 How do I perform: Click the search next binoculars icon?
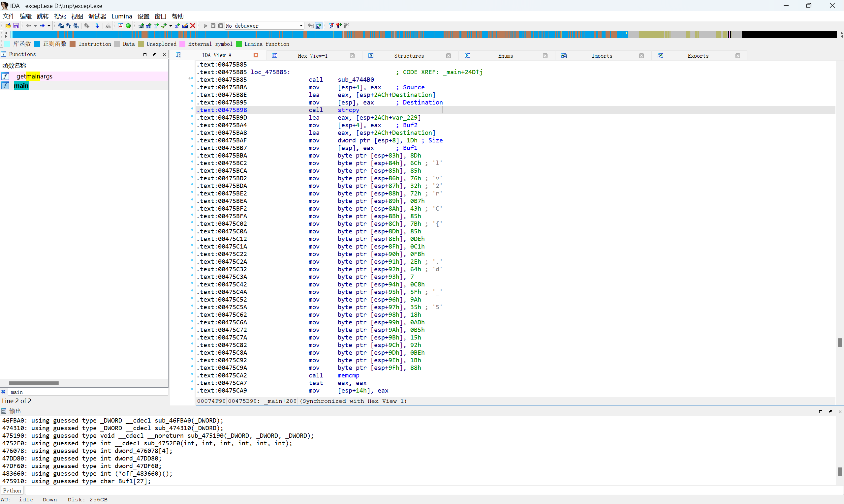[87, 26]
